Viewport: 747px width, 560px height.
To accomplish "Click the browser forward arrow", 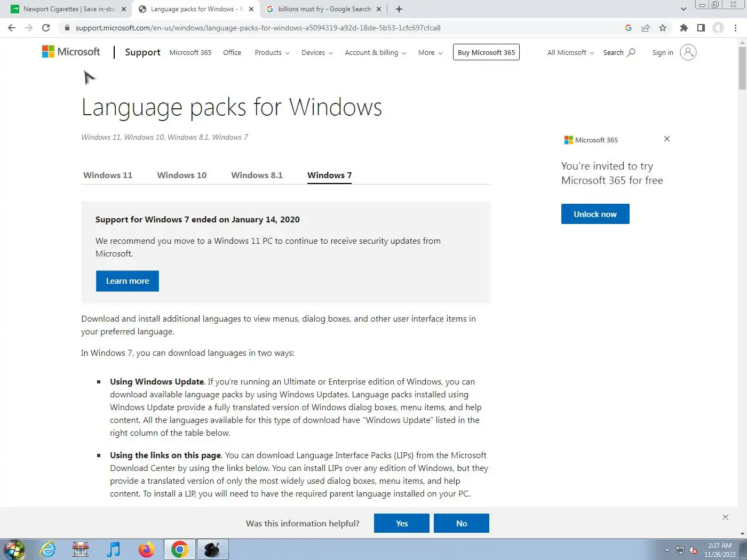I will (29, 28).
